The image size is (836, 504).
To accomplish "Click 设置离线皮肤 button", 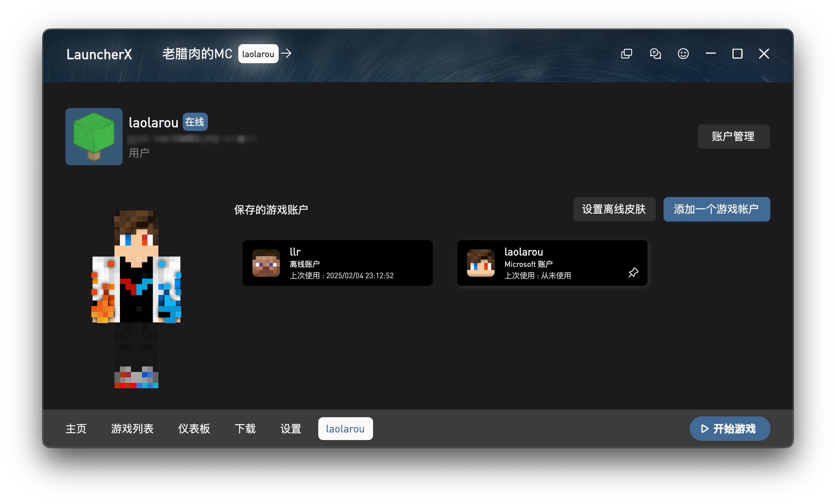I will [614, 209].
